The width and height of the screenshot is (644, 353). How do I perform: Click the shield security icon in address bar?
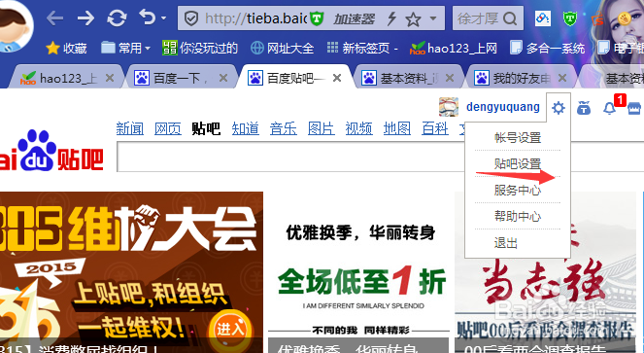191,18
